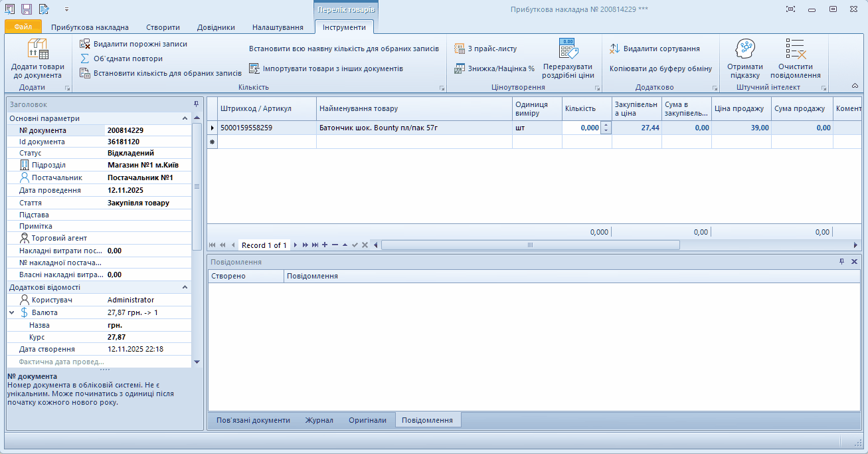Click Знижка/Націнка % icon
Viewport: 868px width, 454px height.
point(460,68)
